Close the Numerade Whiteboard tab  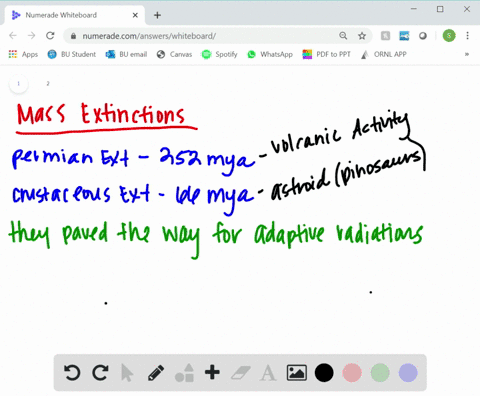click(x=135, y=15)
